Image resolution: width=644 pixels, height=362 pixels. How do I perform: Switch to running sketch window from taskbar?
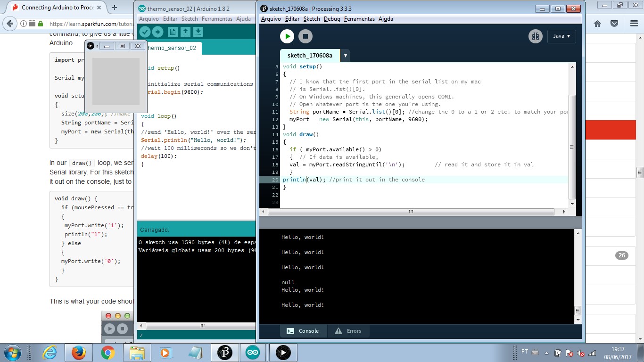click(283, 353)
